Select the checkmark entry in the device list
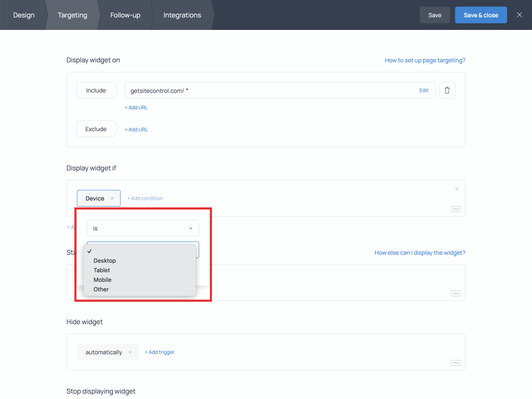 [x=89, y=251]
